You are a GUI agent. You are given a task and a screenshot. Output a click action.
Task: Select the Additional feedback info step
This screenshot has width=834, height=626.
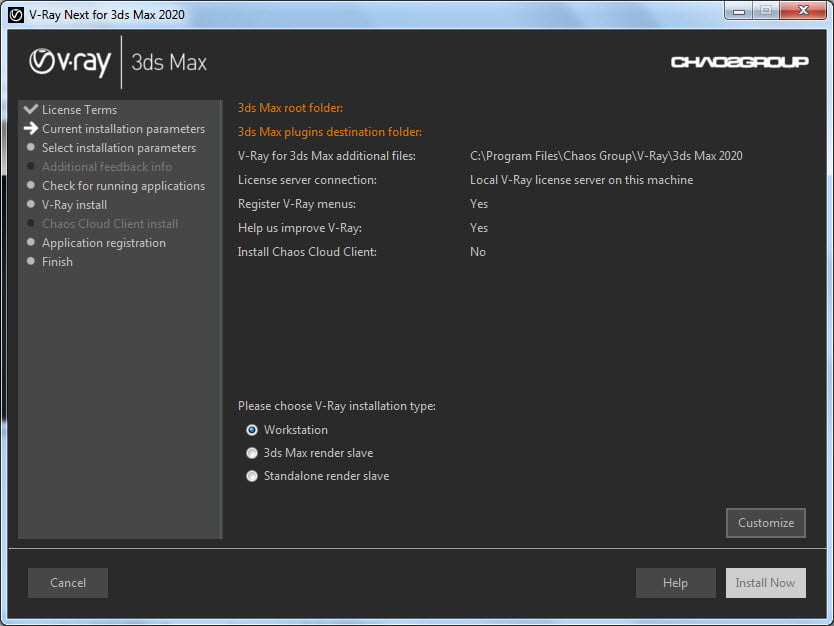point(107,167)
